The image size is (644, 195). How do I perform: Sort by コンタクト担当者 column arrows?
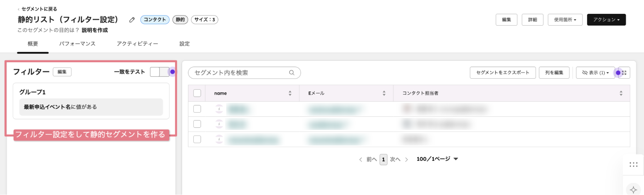(x=621, y=93)
